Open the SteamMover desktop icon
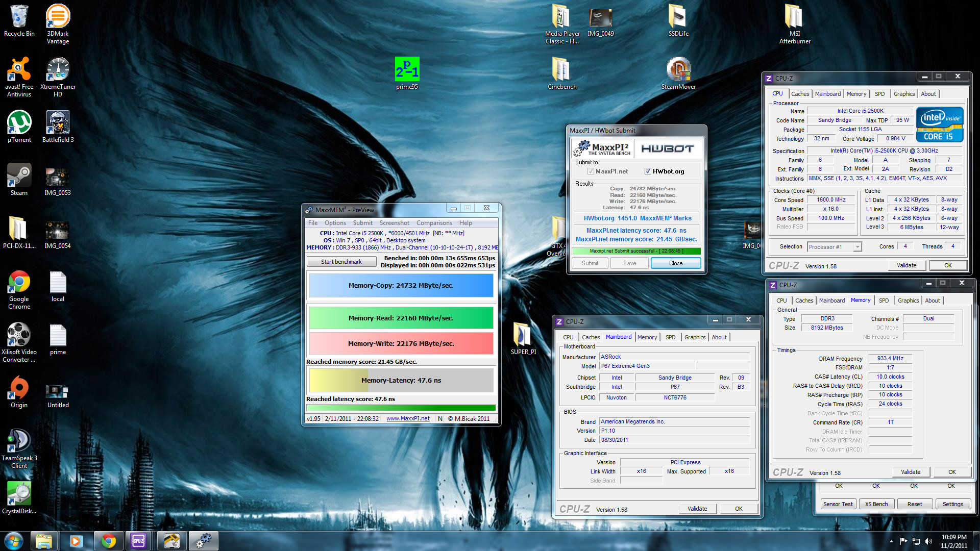The width and height of the screenshot is (980, 551). tap(678, 73)
